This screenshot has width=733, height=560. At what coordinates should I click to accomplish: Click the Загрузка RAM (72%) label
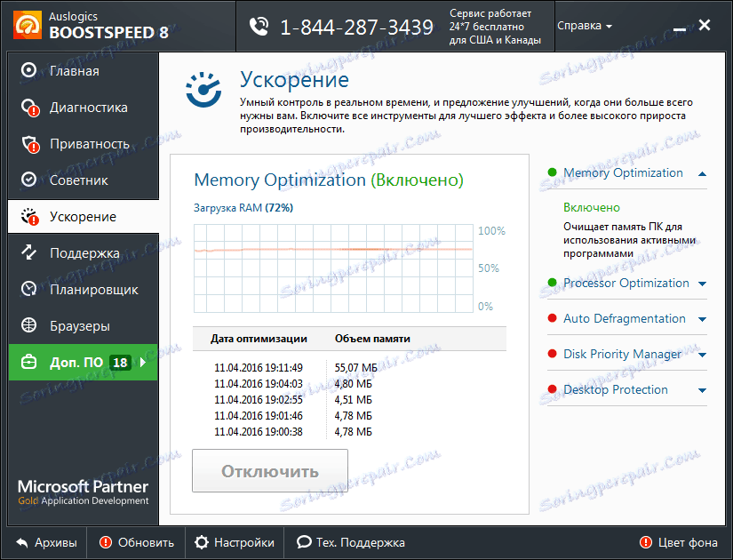[243, 208]
